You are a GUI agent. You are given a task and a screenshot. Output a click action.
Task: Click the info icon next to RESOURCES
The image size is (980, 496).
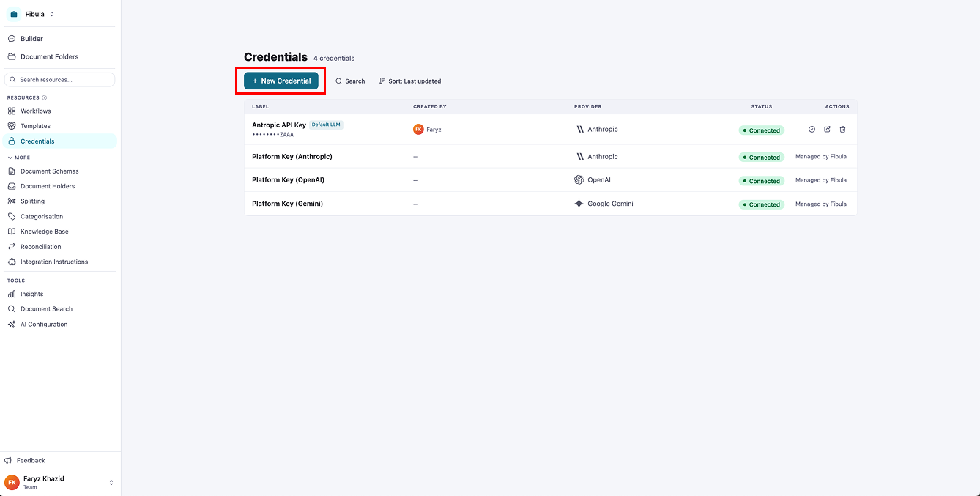pyautogui.click(x=45, y=97)
